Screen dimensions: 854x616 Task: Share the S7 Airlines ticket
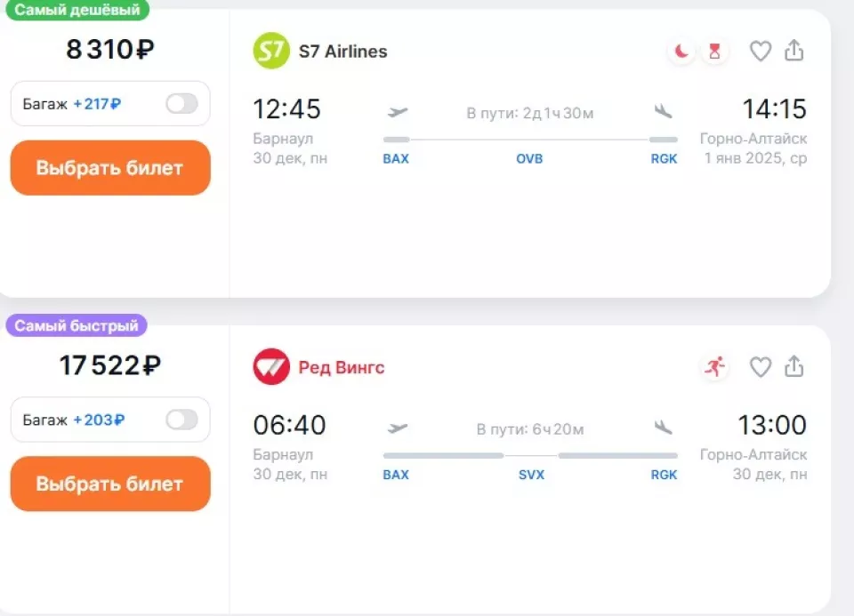click(x=794, y=52)
